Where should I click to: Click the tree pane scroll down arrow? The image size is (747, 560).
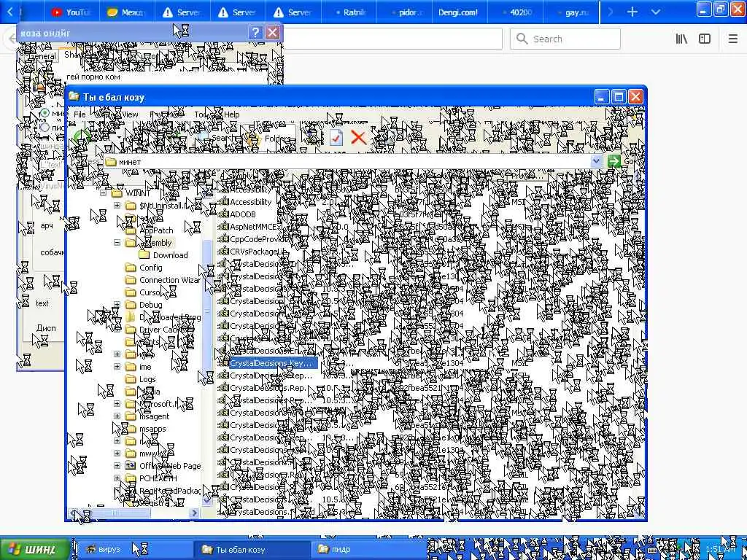(207, 501)
